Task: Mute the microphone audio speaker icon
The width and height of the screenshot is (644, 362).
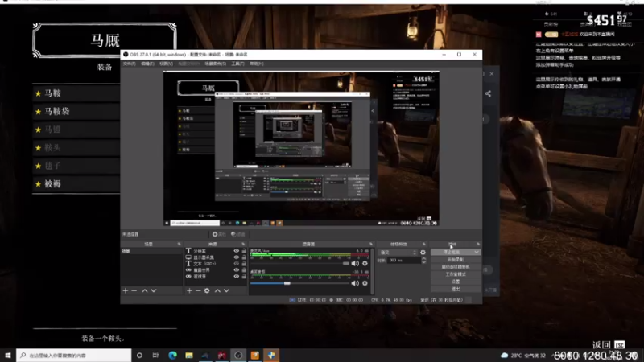Action: tap(355, 264)
